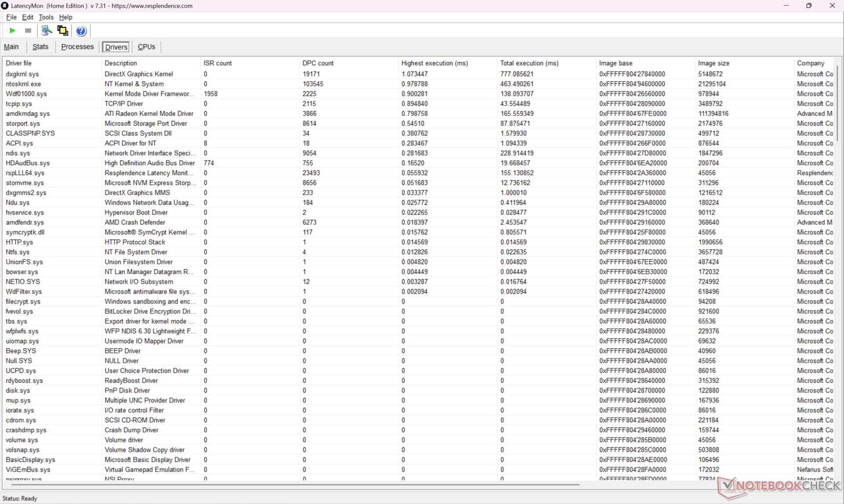The height and width of the screenshot is (504, 844).
Task: Sort by DPC count column header
Action: (318, 63)
